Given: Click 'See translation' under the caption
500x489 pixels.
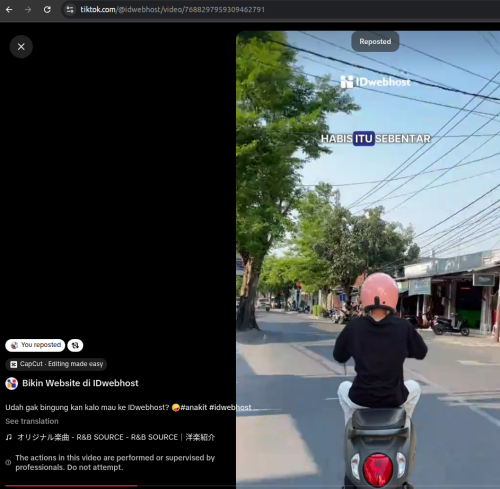Looking at the screenshot, I should coord(32,421).
